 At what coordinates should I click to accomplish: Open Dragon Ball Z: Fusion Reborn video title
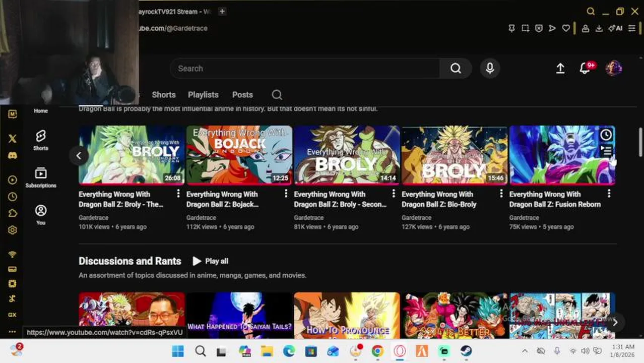pyautogui.click(x=555, y=199)
